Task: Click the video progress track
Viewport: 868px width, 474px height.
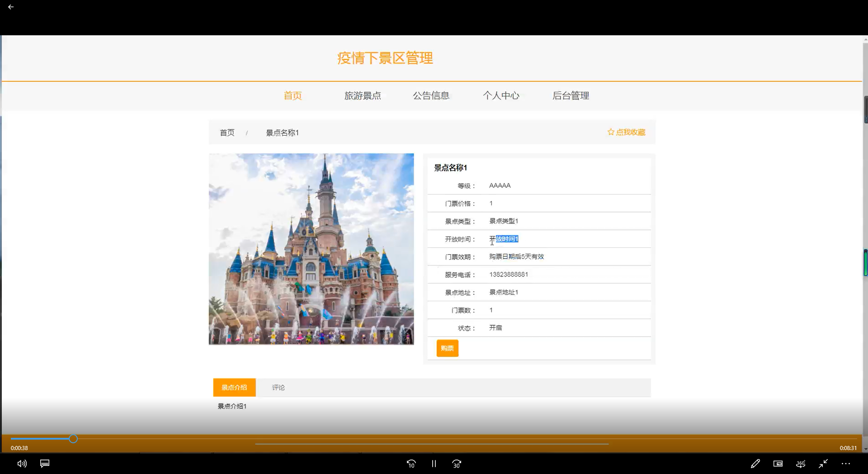Action: click(434, 439)
